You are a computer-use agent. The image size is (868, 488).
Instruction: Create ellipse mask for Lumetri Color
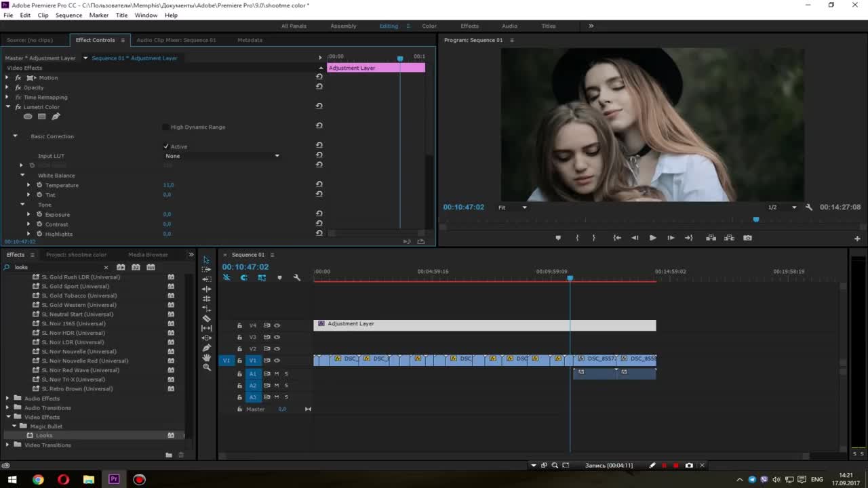point(28,117)
